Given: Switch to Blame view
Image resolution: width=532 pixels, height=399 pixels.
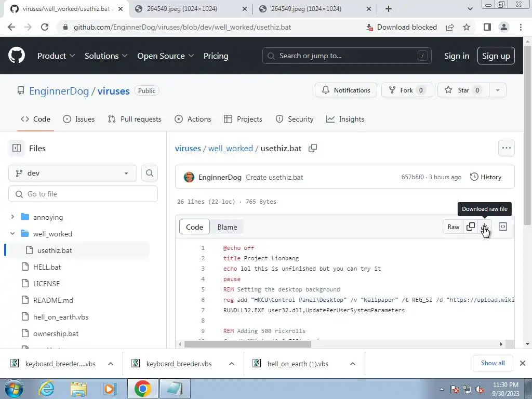Looking at the screenshot, I should [227, 227].
